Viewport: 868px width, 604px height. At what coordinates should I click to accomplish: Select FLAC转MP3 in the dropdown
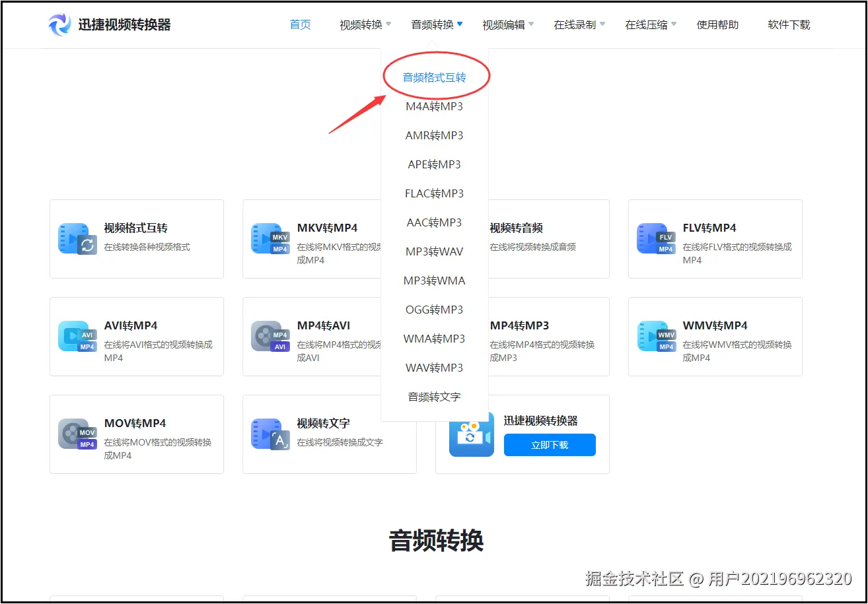[x=435, y=193]
